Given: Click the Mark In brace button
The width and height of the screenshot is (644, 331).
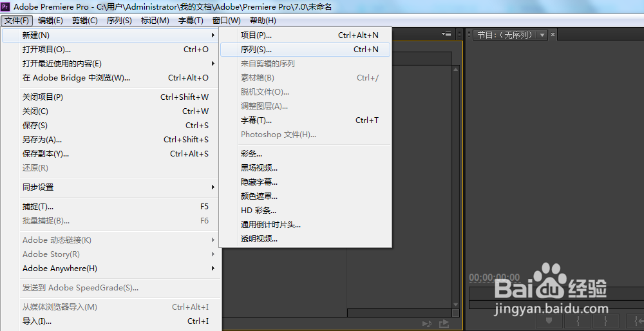Looking at the screenshot, I should (578, 321).
